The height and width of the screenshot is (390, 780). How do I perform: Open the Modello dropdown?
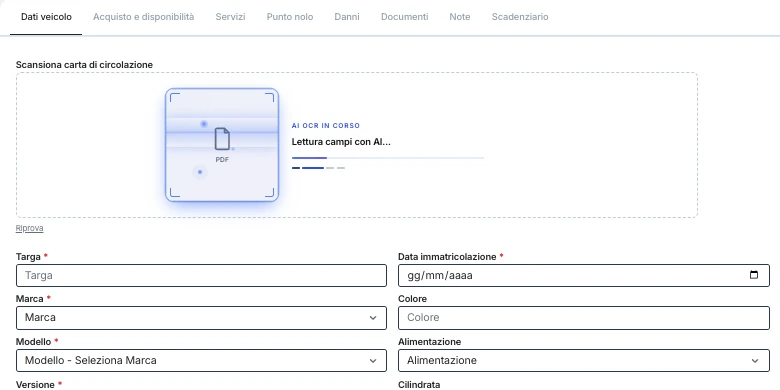201,361
